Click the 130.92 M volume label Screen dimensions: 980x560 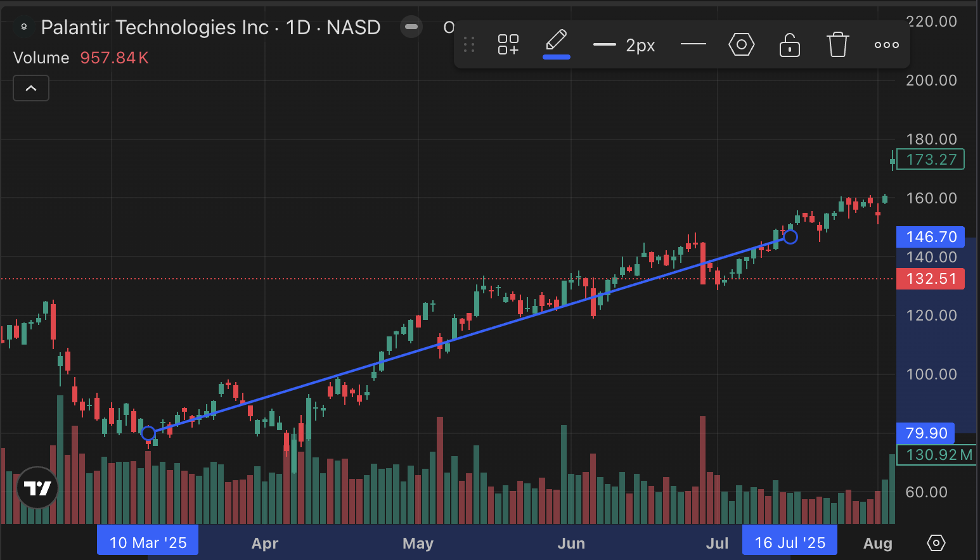936,455
